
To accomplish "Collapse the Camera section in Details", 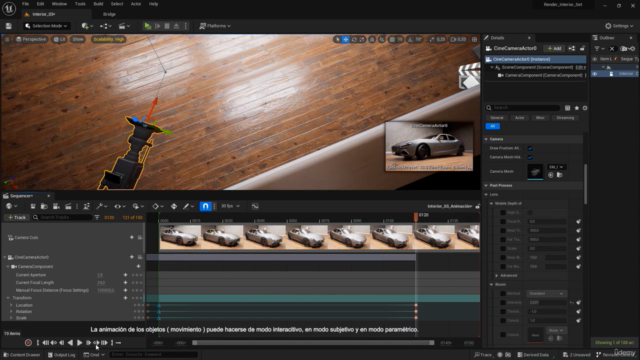I will (x=486, y=139).
